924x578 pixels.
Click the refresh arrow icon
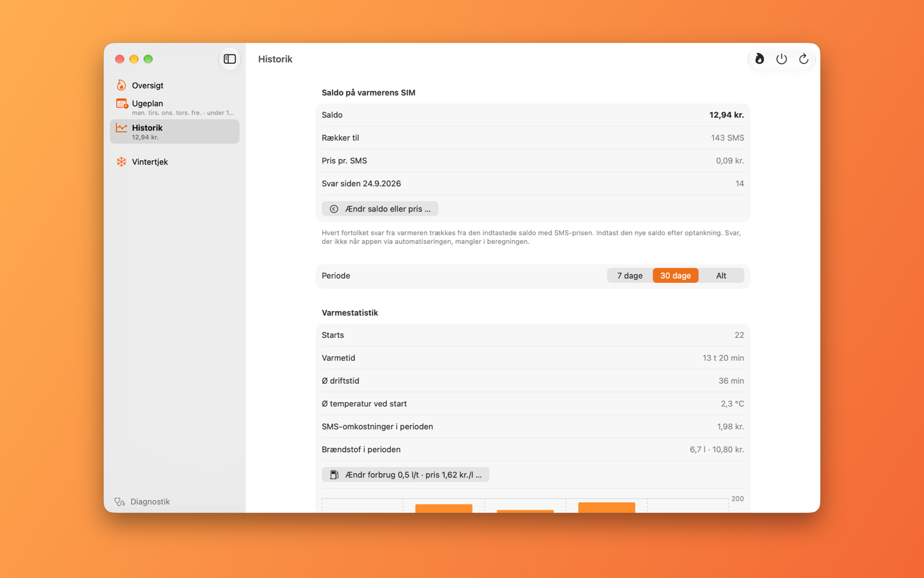coord(803,59)
